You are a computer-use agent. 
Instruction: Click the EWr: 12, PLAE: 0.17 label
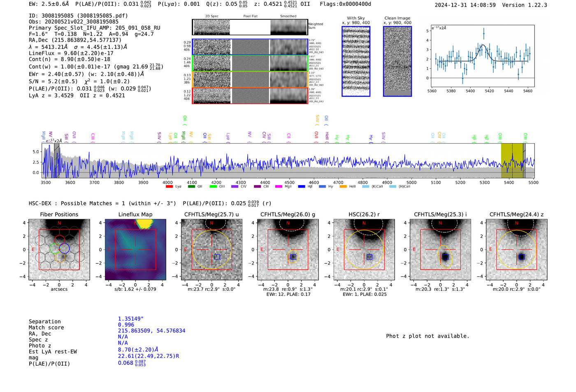pyautogui.click(x=288, y=295)
